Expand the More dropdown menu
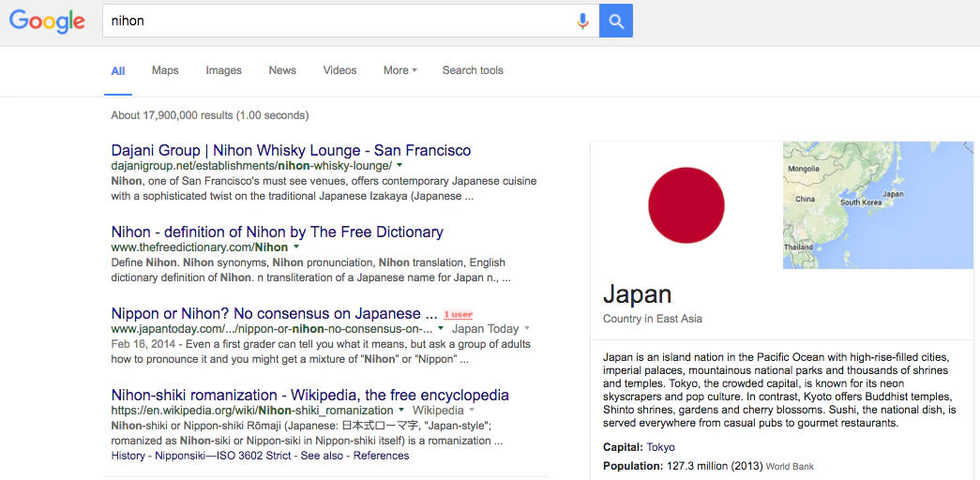This screenshot has width=980, height=480. pyautogui.click(x=400, y=70)
